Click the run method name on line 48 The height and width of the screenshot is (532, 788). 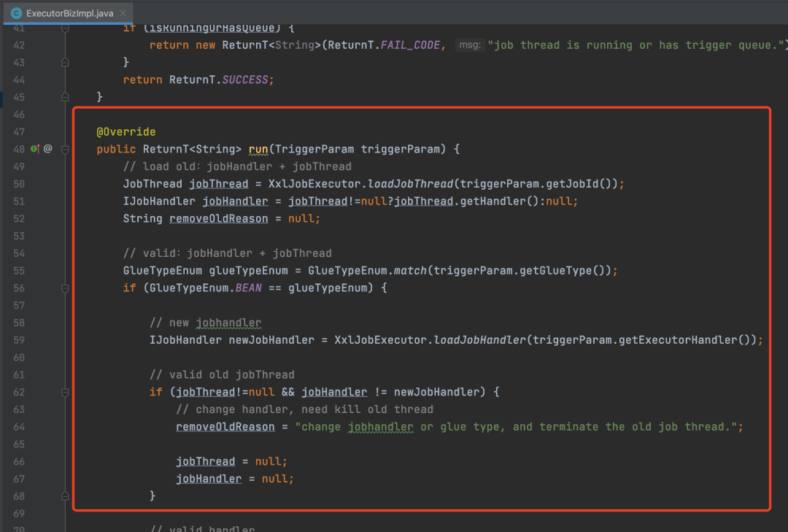(x=258, y=150)
